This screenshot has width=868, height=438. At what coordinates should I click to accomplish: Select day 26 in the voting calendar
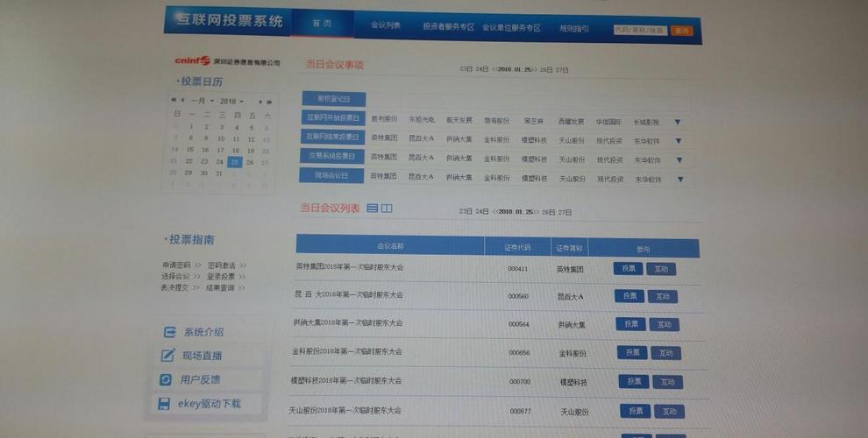coord(250,163)
